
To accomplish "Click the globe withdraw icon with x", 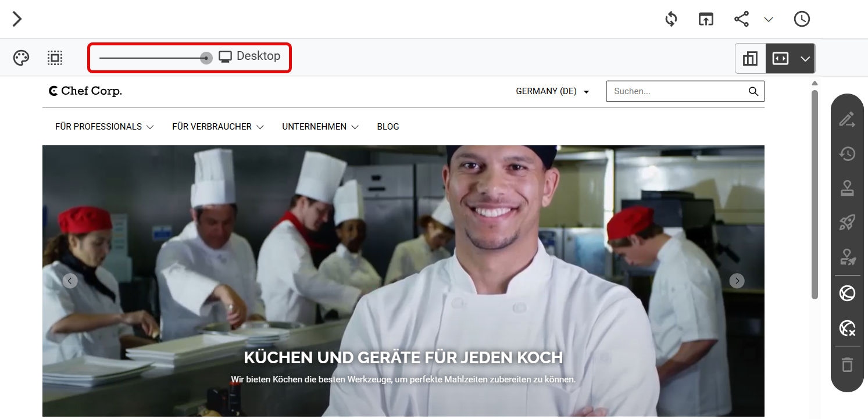I will point(847,328).
